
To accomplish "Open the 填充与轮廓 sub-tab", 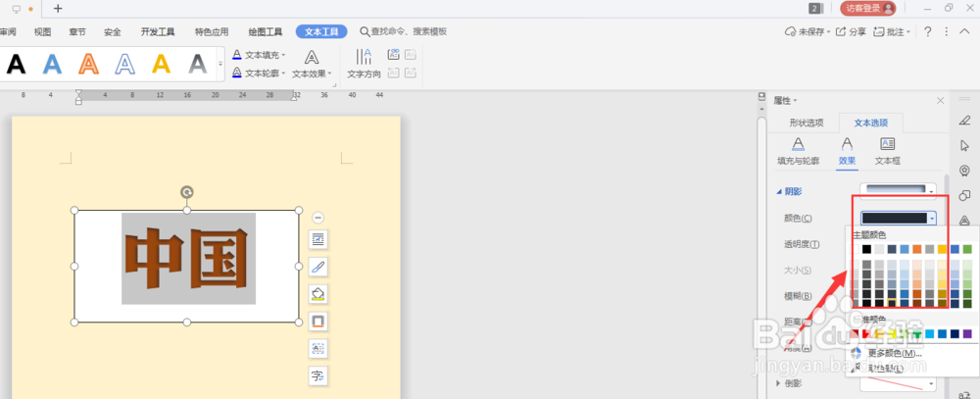I will pos(798,152).
